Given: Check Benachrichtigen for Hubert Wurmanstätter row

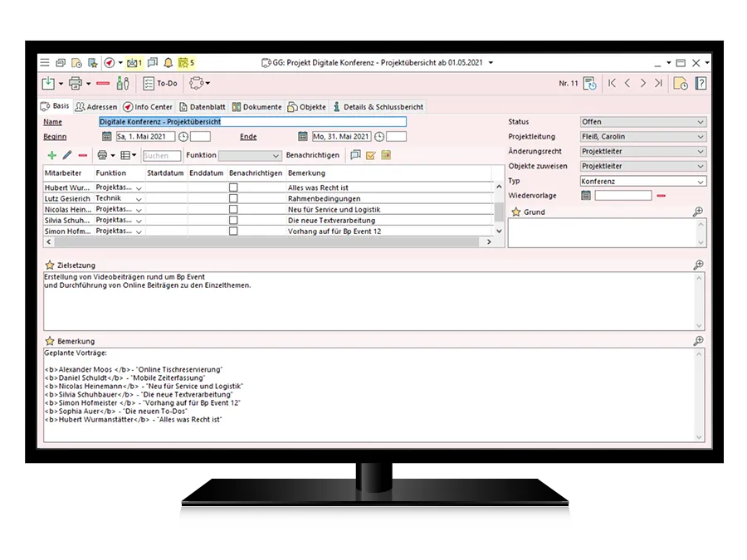Looking at the screenshot, I should 233,188.
